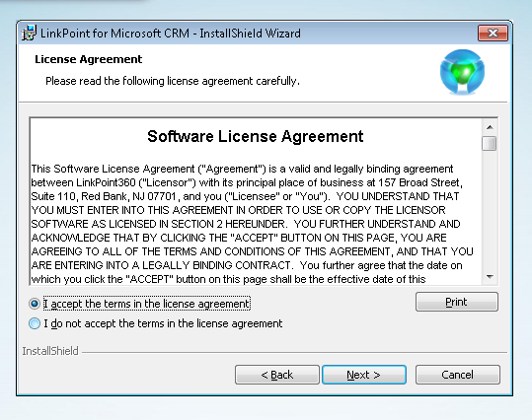Click the bold 'License Agreement' header

[x=88, y=59]
